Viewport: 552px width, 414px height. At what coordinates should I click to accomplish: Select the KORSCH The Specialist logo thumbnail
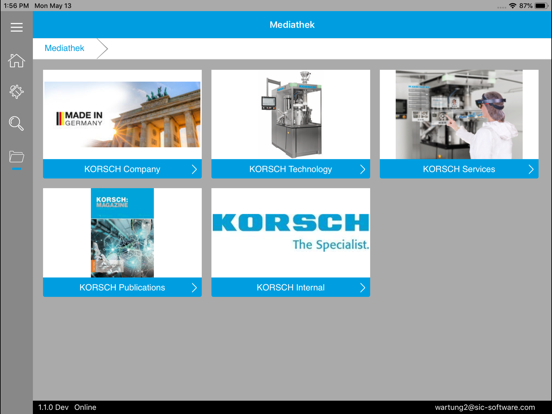(x=290, y=233)
